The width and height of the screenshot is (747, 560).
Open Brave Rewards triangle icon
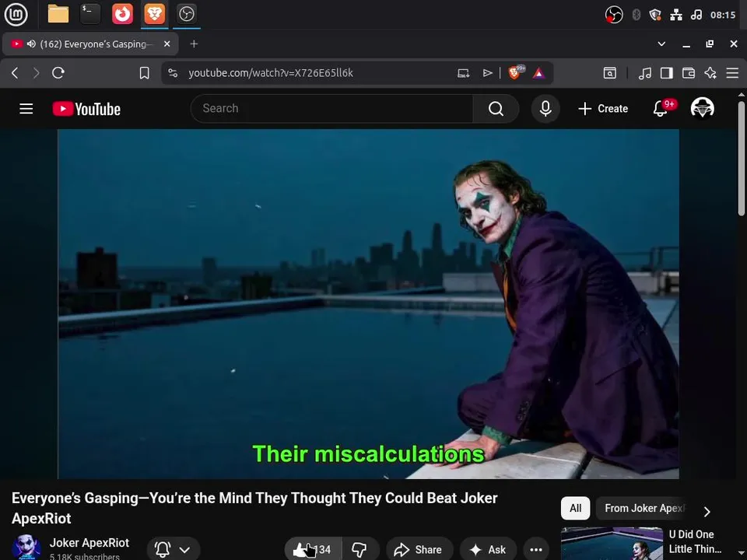pos(538,73)
